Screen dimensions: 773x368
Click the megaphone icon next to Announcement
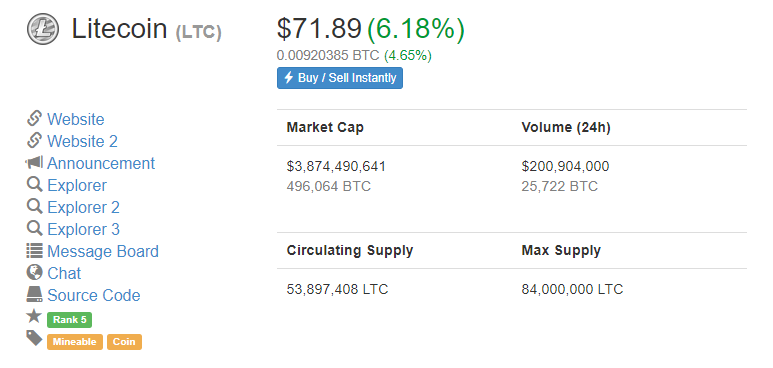35,162
